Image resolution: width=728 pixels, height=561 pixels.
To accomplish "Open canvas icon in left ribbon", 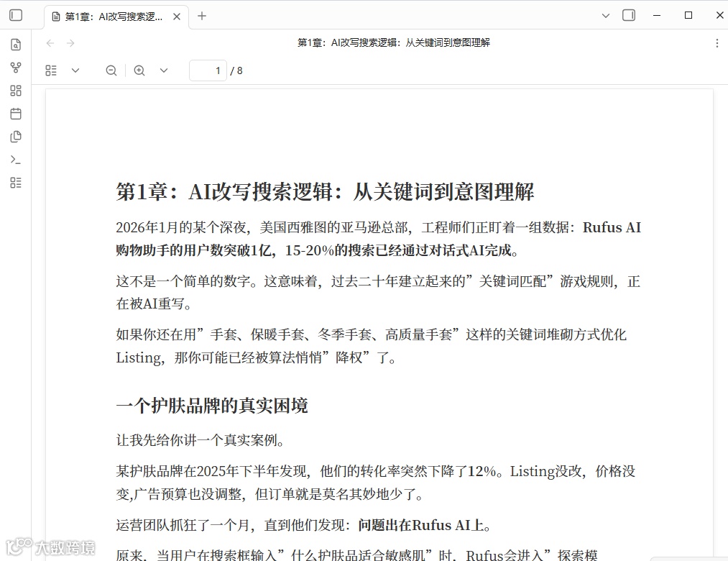I will point(16,91).
